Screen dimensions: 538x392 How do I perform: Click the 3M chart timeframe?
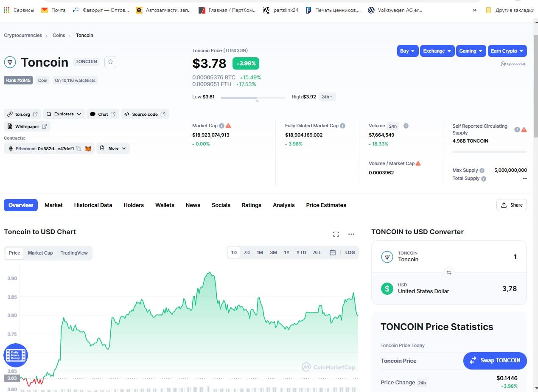[x=273, y=252]
